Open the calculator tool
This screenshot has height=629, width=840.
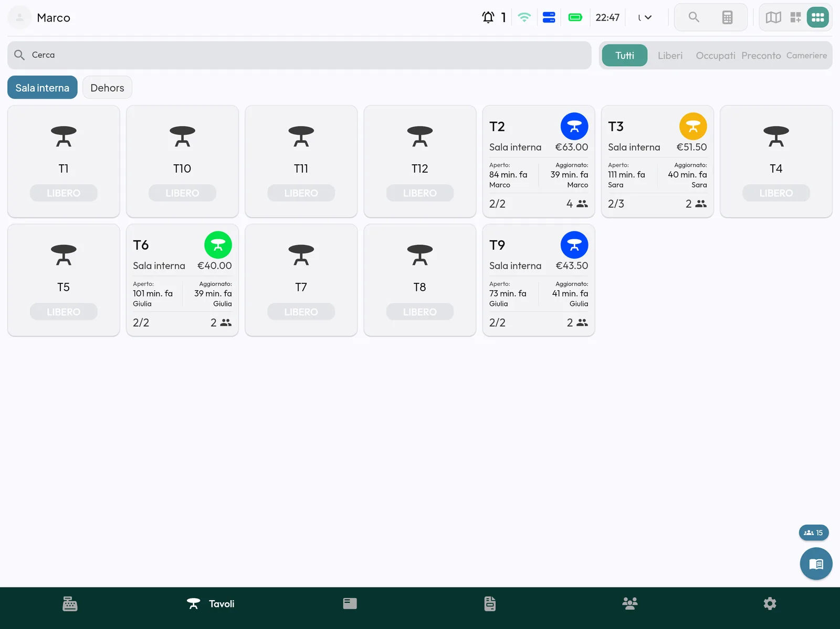(727, 17)
